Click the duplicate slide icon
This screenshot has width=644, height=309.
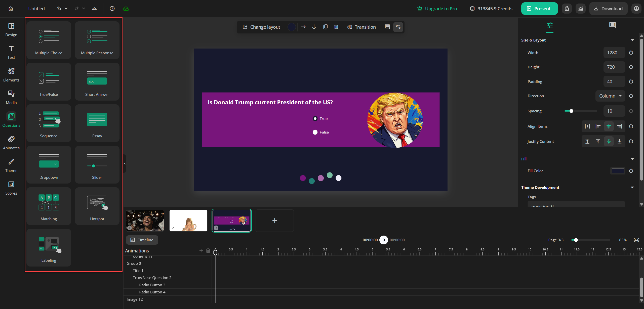click(325, 27)
